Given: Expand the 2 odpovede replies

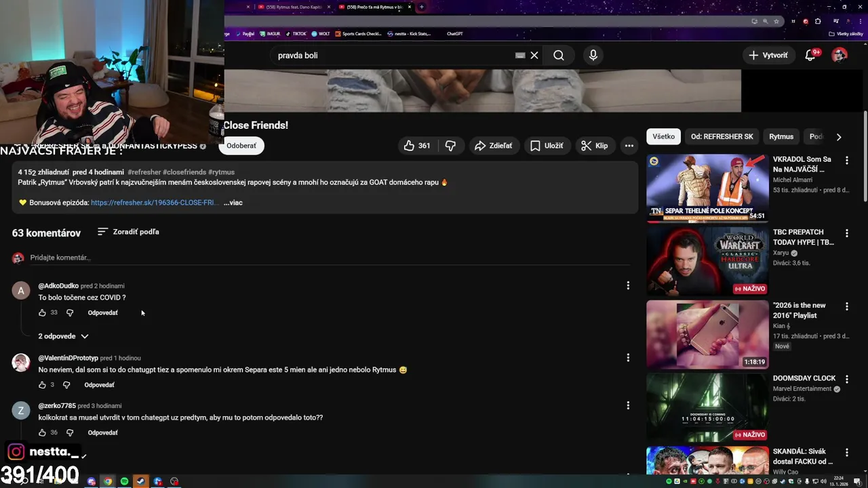Looking at the screenshot, I should (63, 336).
